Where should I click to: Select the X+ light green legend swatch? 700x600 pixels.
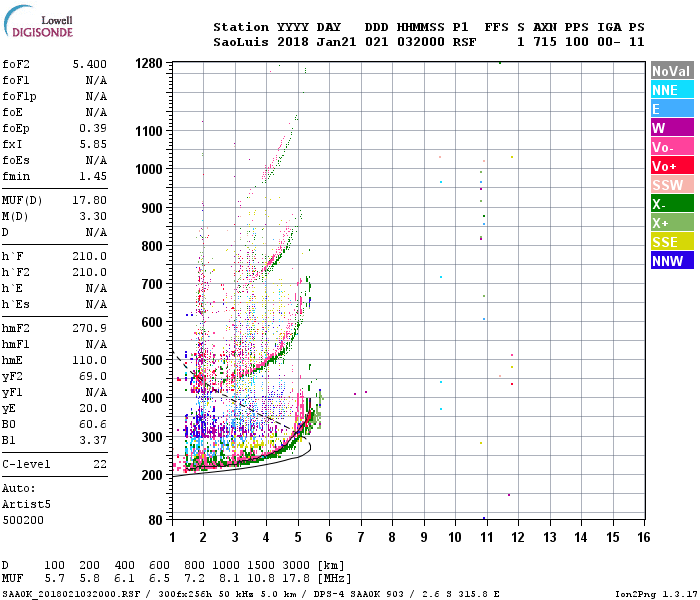coord(672,223)
